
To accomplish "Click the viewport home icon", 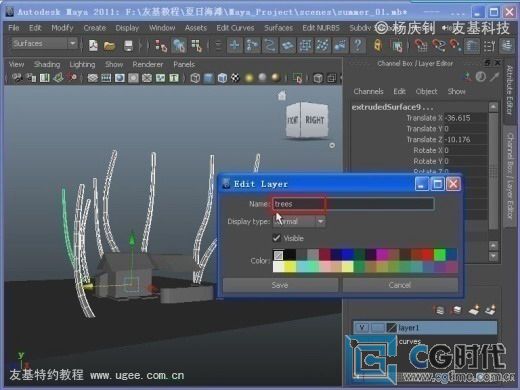I will [282, 96].
